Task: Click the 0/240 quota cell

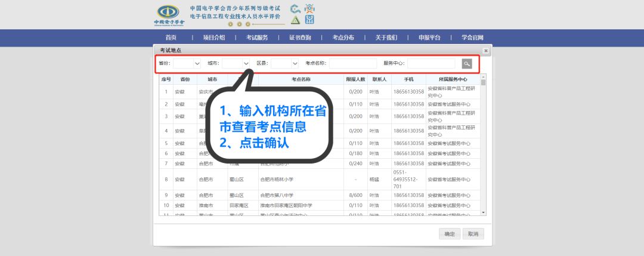Action: (x=355, y=163)
